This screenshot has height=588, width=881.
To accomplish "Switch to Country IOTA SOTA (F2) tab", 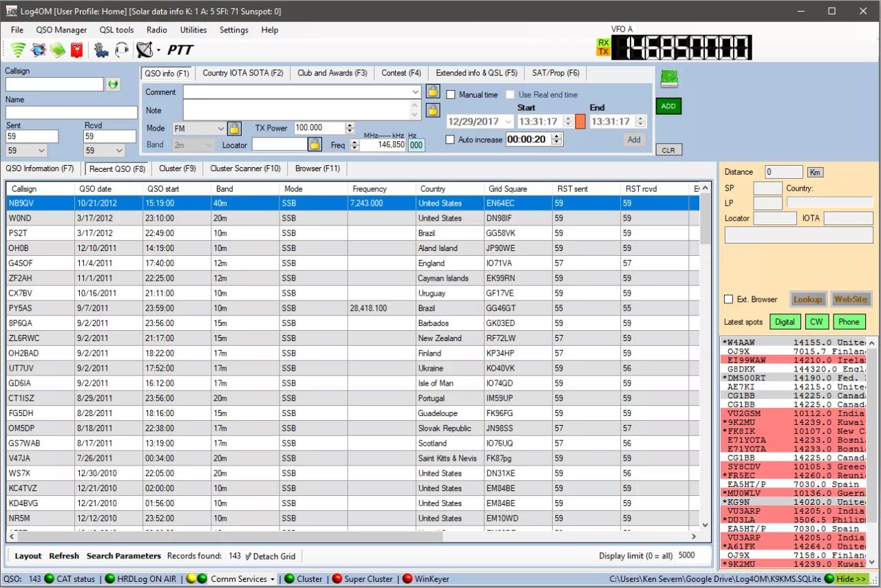I will [243, 73].
